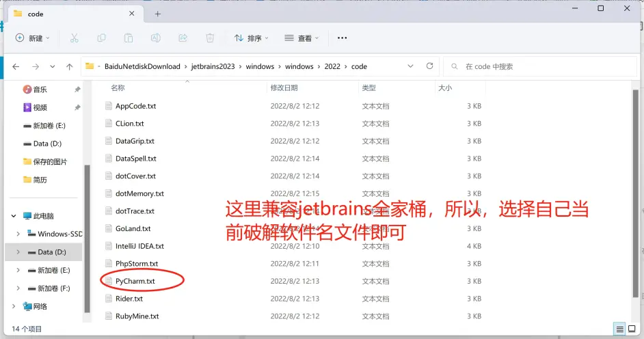The width and height of the screenshot is (644, 339).
Task: Open recent locations dropdown chevron
Action: click(53, 66)
